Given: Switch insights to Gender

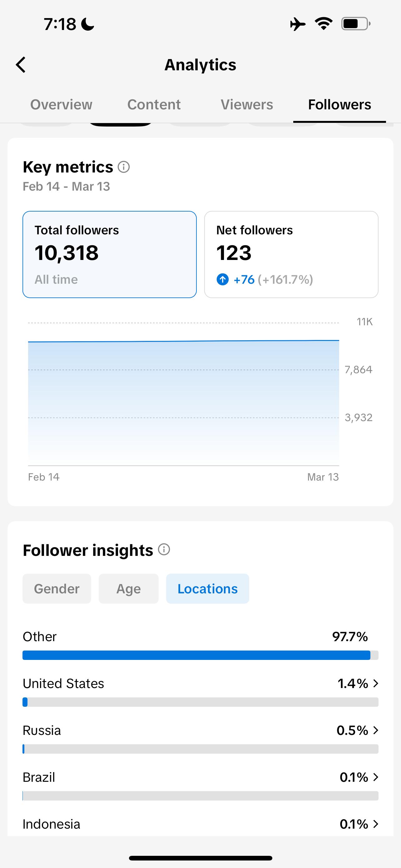Looking at the screenshot, I should (x=57, y=589).
